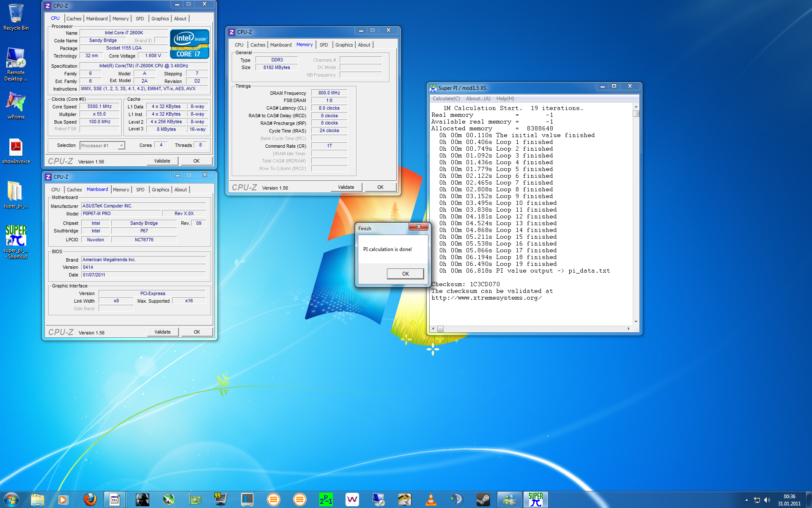
Task: Open the Remote Desktop shortcut icon
Action: pyautogui.click(x=16, y=64)
